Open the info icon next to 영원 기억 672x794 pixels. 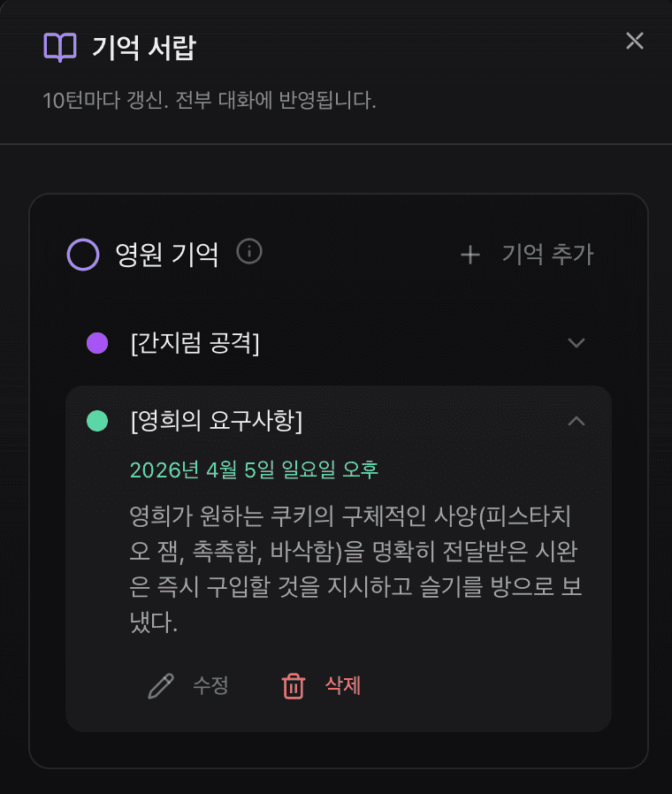point(249,253)
